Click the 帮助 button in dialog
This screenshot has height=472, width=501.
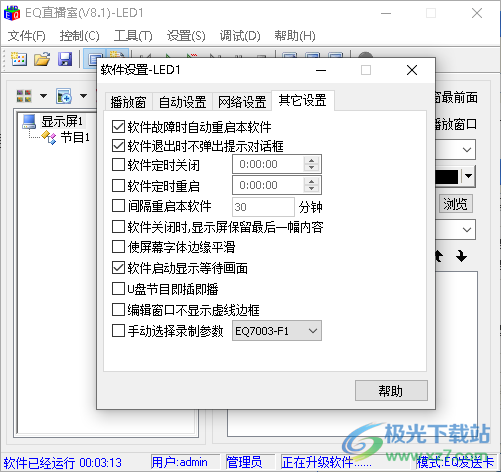[x=391, y=391]
